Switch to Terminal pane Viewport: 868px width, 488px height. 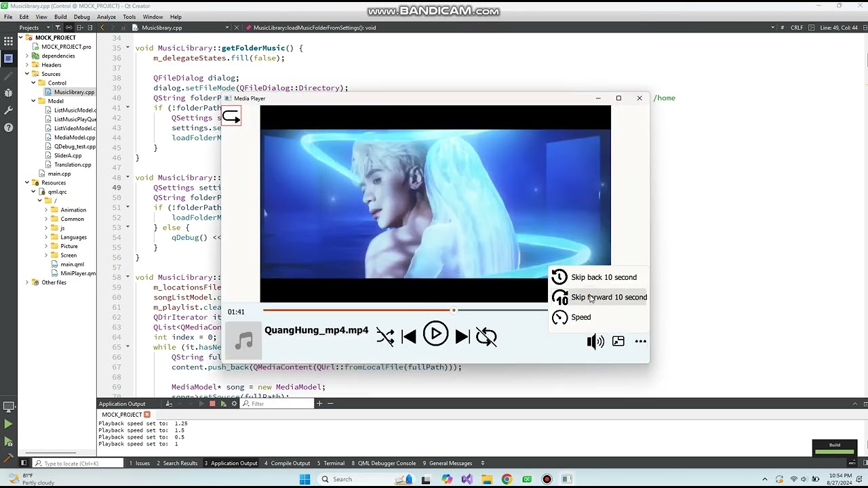(x=331, y=464)
